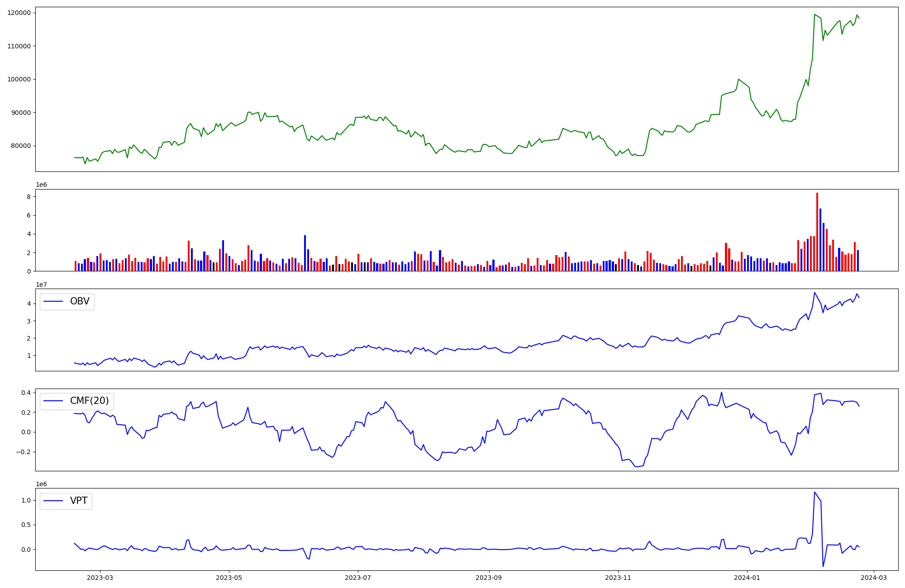Click the 2023-07 date tick label
This screenshot has width=905, height=588.
point(358,577)
